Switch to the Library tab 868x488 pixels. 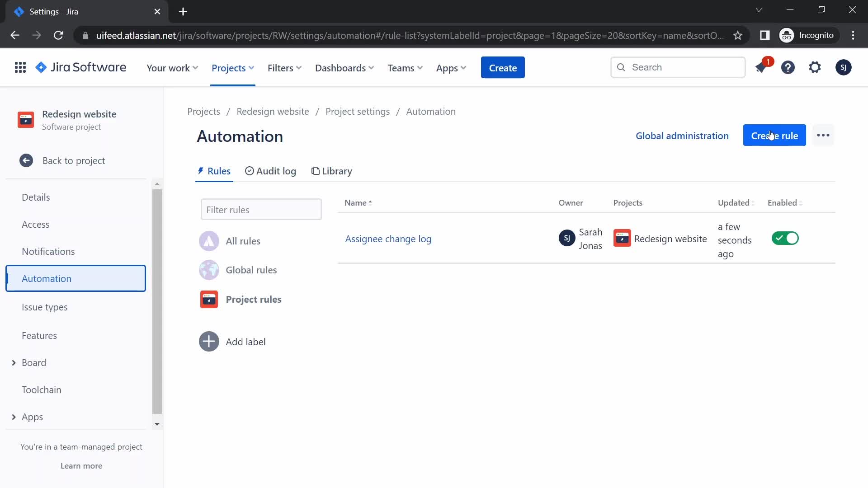[x=331, y=170]
